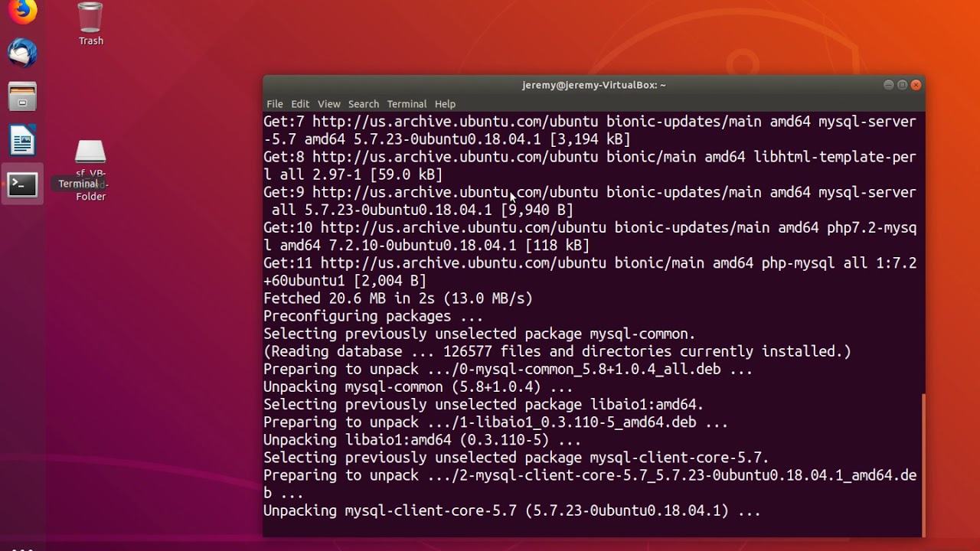This screenshot has width=980, height=551.
Task: Click 'Selecting previously unselected package mysql-client-core-5.7.' line
Action: (516, 457)
